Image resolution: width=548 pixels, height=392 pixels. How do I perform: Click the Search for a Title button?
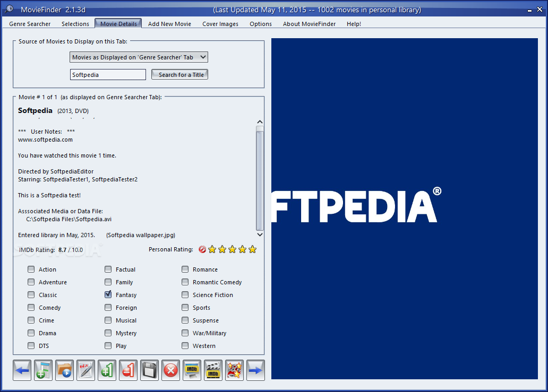(179, 74)
